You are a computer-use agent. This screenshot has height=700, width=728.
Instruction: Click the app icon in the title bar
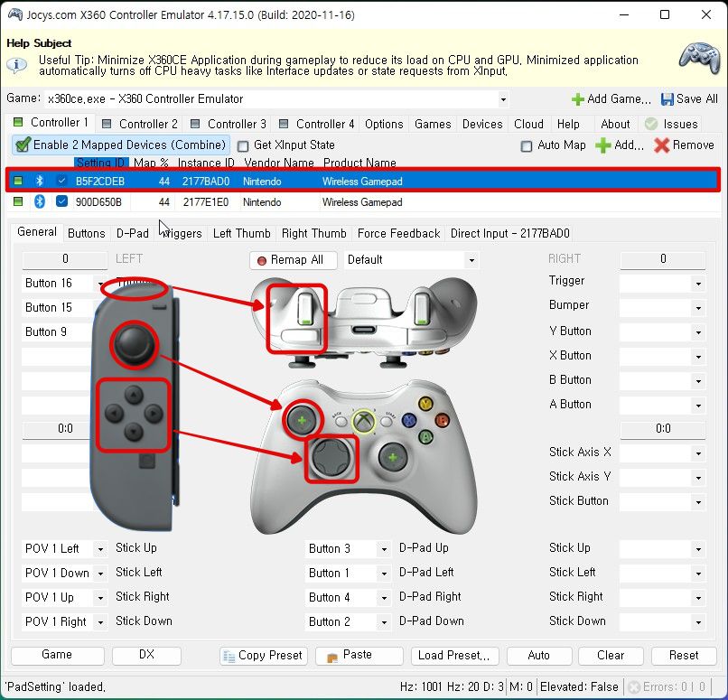coord(15,14)
